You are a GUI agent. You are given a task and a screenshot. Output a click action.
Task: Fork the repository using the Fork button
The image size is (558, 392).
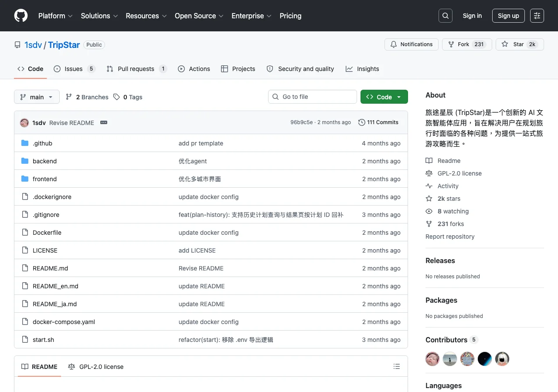click(467, 44)
